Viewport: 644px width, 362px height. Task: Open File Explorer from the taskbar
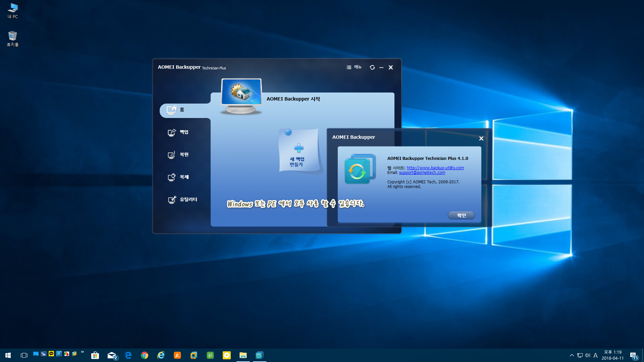[243, 355]
